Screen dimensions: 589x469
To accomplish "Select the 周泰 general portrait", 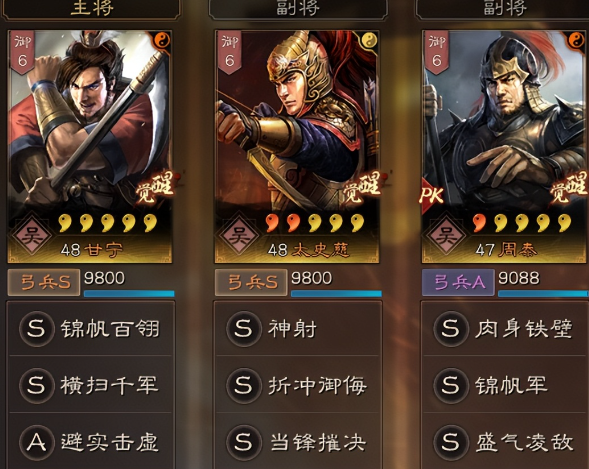I will (x=505, y=146).
